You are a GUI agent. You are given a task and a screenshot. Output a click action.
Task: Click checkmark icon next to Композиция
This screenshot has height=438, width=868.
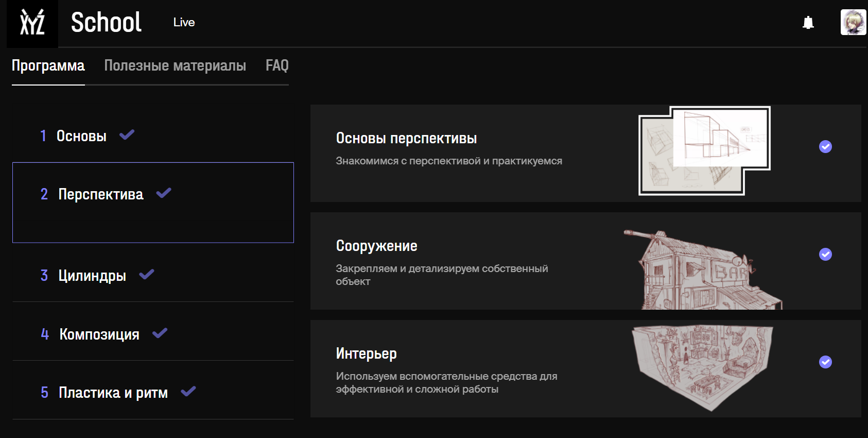[160, 333]
